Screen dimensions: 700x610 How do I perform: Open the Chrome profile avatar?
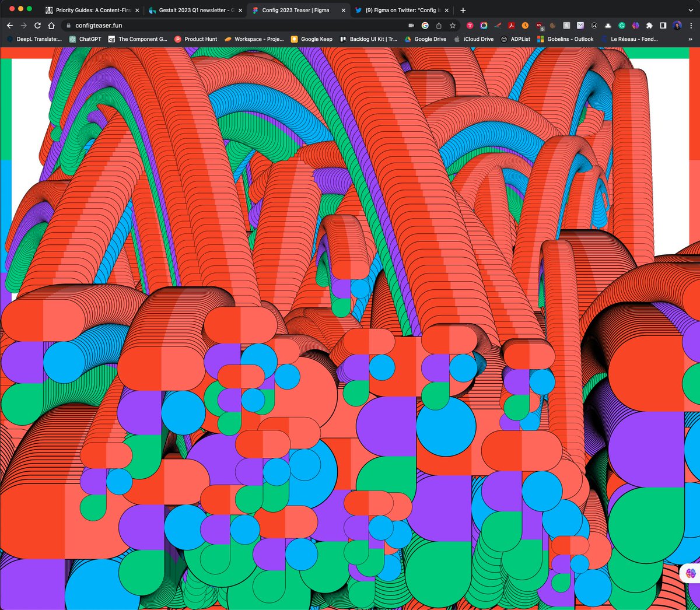coord(677,26)
